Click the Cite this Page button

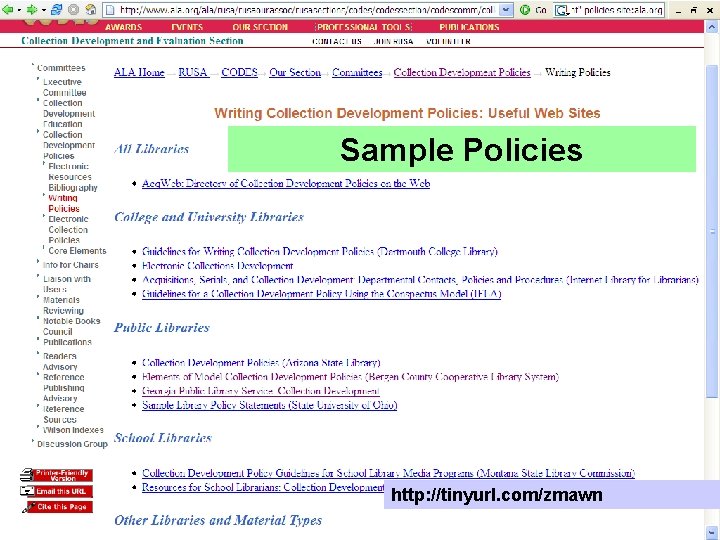[57, 507]
